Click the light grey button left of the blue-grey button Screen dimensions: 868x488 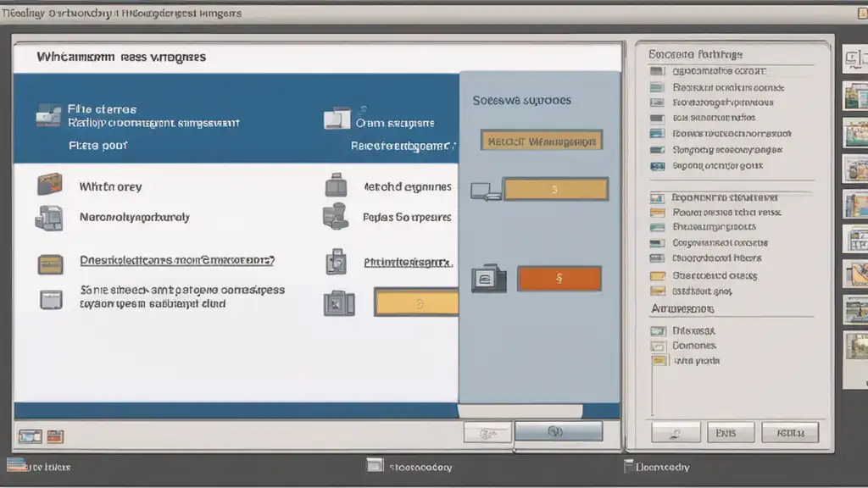pyautogui.click(x=487, y=433)
